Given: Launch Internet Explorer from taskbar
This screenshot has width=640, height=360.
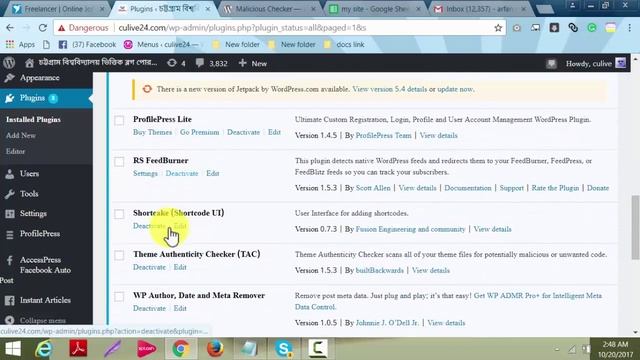Looking at the screenshot, I should (x=44, y=349).
